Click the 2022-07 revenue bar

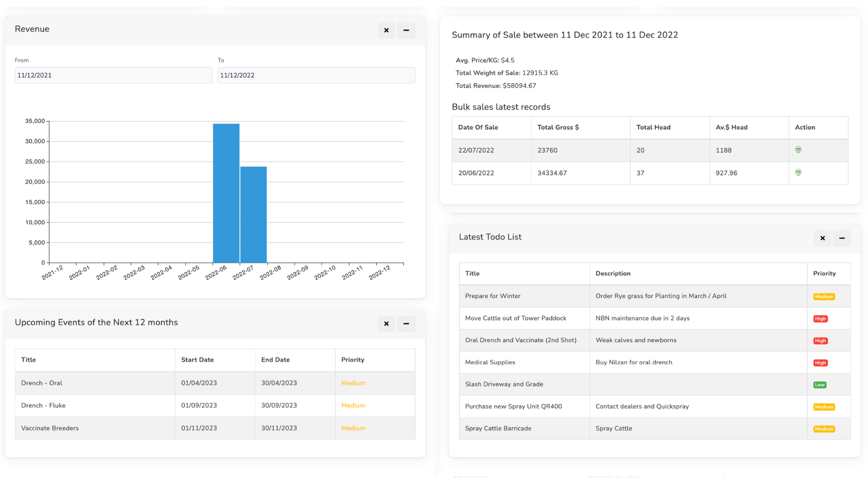254,214
